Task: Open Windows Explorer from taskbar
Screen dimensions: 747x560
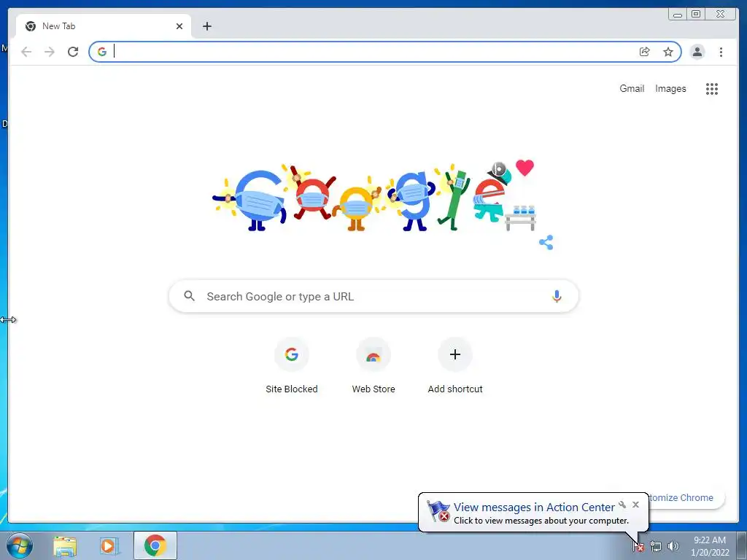Action: pyautogui.click(x=65, y=546)
